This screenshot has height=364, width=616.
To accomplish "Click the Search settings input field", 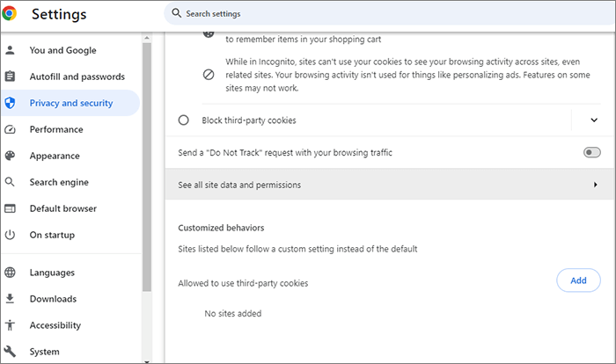I will coord(387,14).
